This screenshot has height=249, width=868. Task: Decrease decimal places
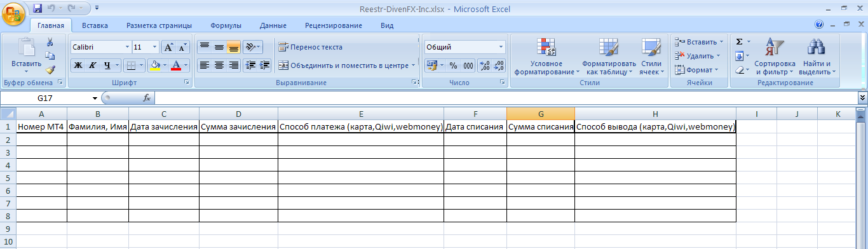499,65
